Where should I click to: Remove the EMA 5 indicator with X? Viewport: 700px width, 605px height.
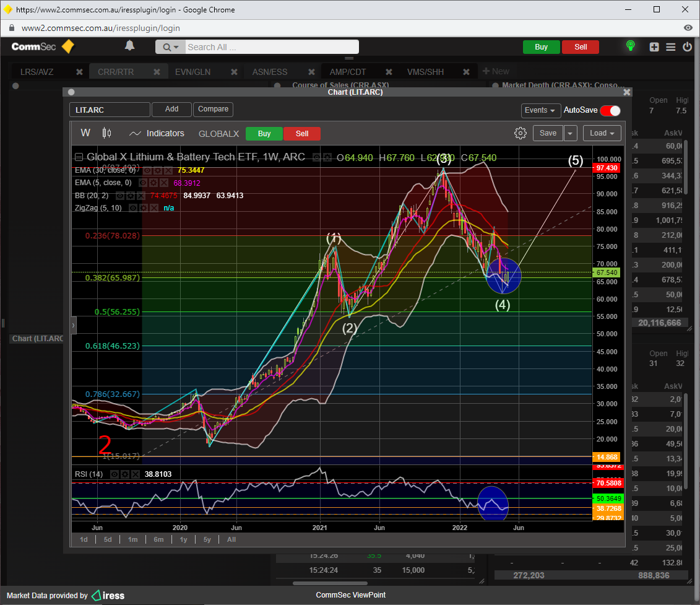164,183
